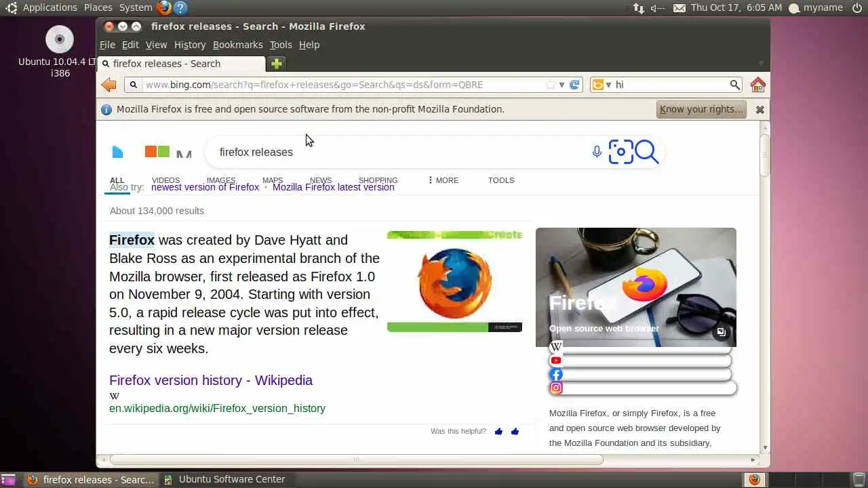The height and width of the screenshot is (488, 868).
Task: Open Firefox Edit menu
Action: pyautogui.click(x=130, y=45)
